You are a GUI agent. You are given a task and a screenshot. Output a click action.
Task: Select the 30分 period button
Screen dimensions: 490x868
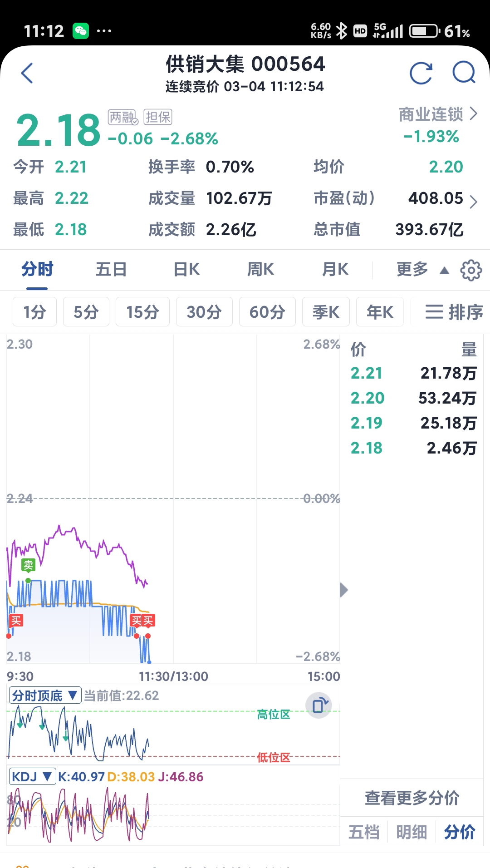point(204,312)
